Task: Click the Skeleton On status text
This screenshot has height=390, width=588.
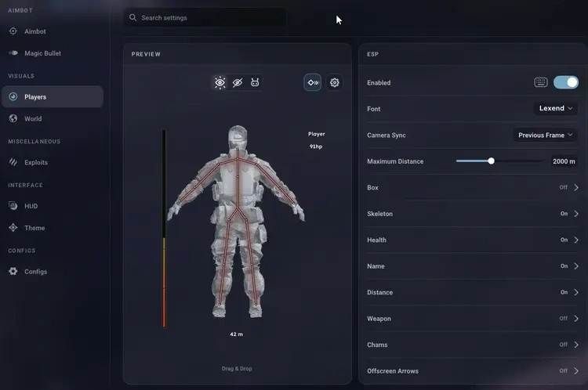Action: [564, 214]
